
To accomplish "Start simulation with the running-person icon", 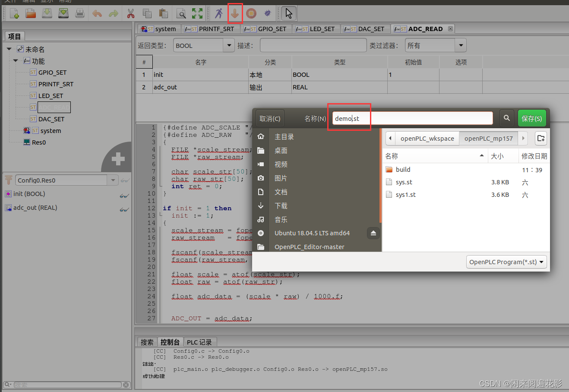I will click(x=218, y=13).
